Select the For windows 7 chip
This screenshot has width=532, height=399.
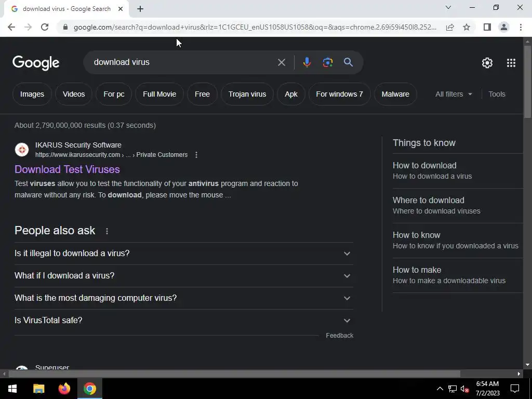tap(339, 95)
